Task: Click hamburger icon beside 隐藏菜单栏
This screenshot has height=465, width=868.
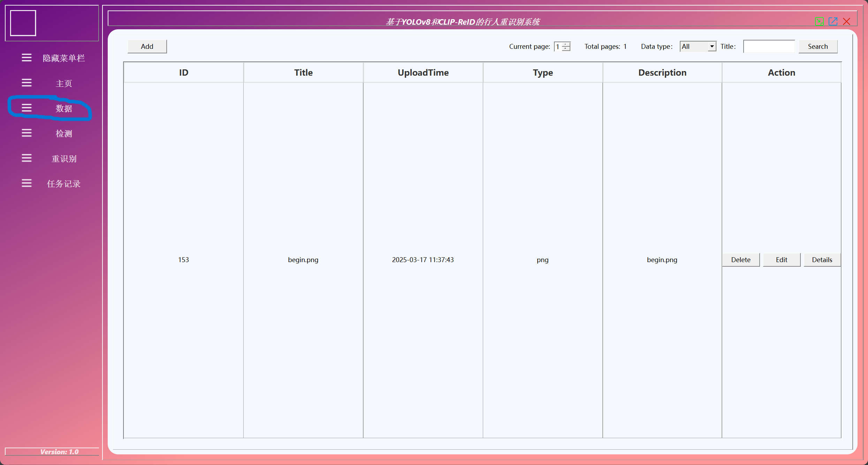Action: click(26, 58)
